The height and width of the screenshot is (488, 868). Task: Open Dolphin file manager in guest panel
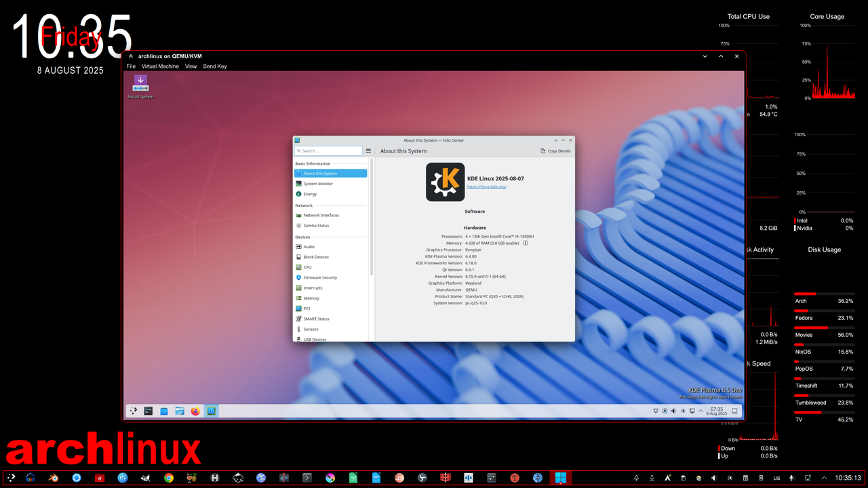point(180,411)
